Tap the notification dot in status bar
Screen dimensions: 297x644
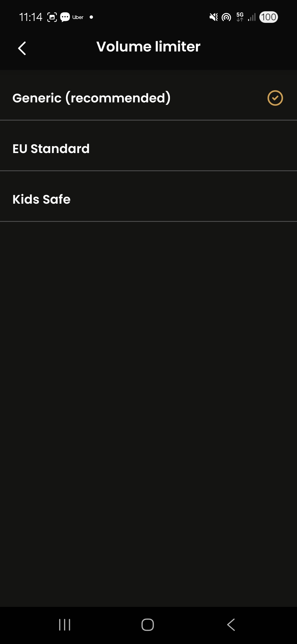pyautogui.click(x=91, y=17)
